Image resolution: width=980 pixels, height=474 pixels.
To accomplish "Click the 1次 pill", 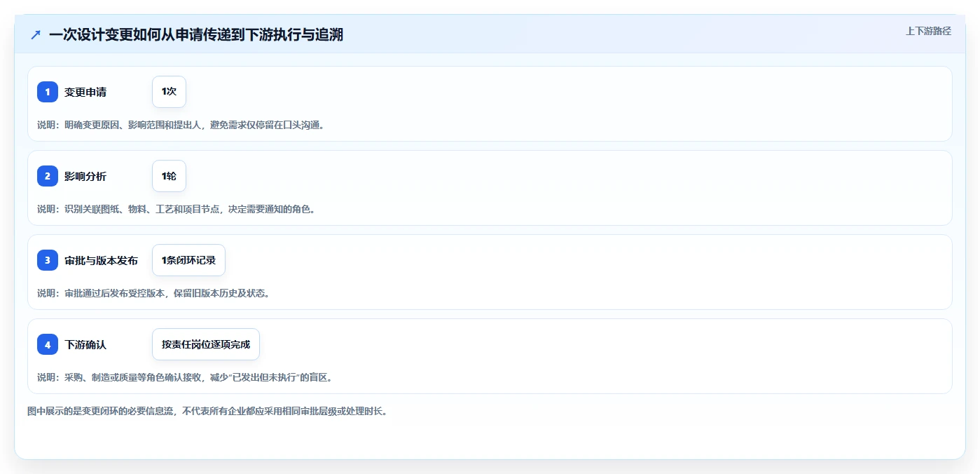I will [169, 92].
